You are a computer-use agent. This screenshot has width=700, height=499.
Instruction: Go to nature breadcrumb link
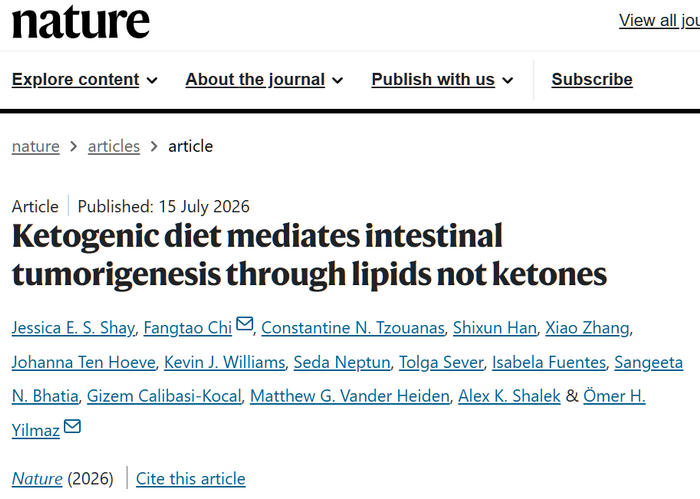[x=36, y=146]
